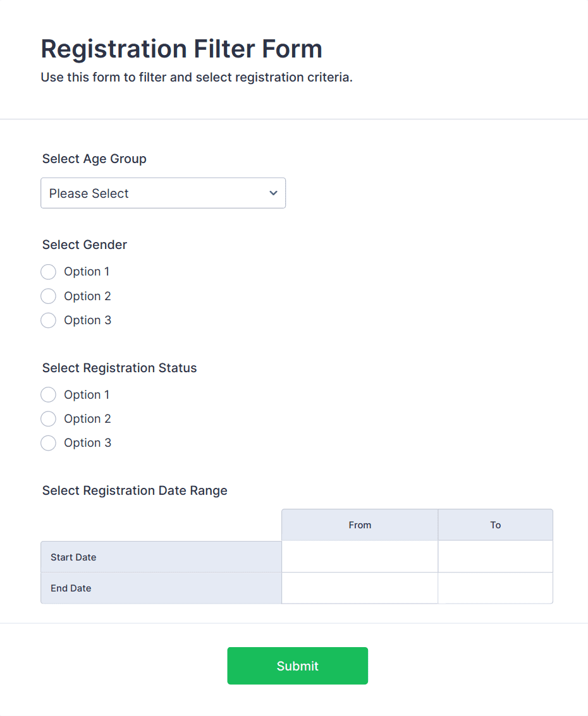Click the End Date row label
This screenshot has height=716, width=588.
tap(71, 588)
